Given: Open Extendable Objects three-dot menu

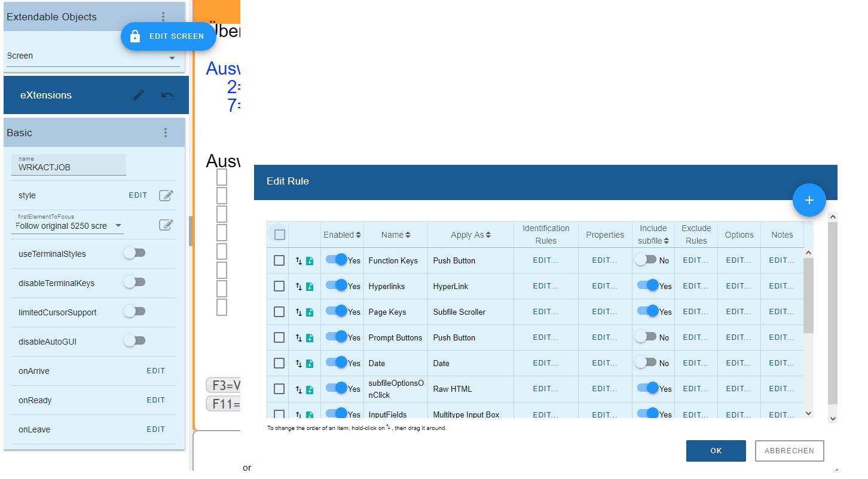Looking at the screenshot, I should (x=163, y=17).
